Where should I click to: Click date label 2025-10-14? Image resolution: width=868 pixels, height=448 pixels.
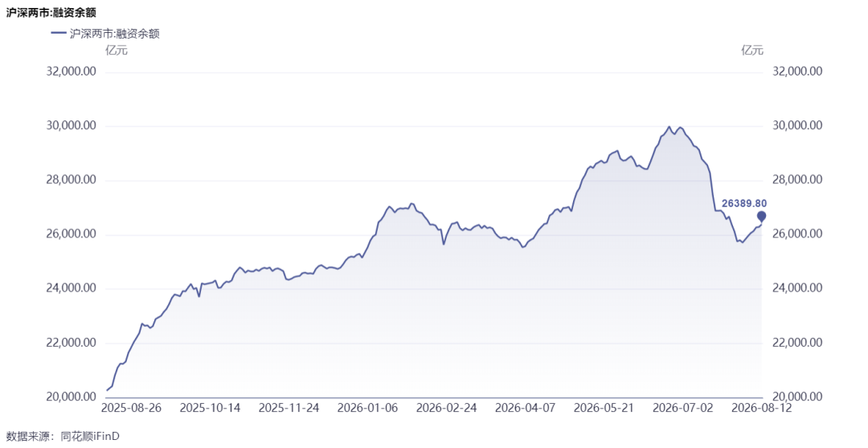pos(211,408)
